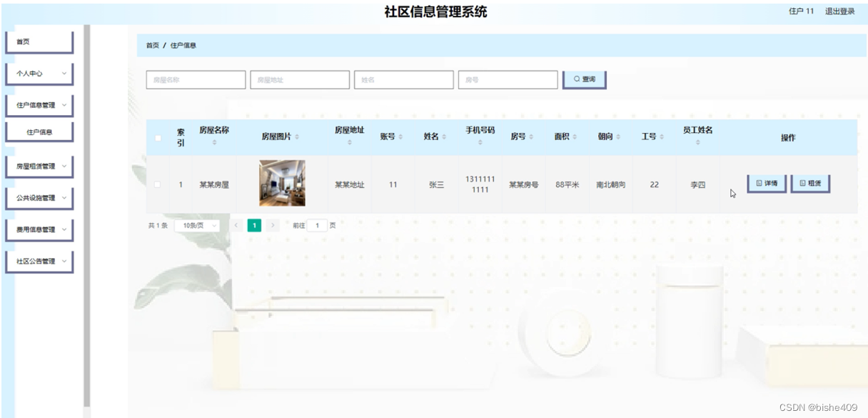The width and height of the screenshot is (868, 418).
Task: Focus the 房屋地址 search field
Action: (300, 80)
